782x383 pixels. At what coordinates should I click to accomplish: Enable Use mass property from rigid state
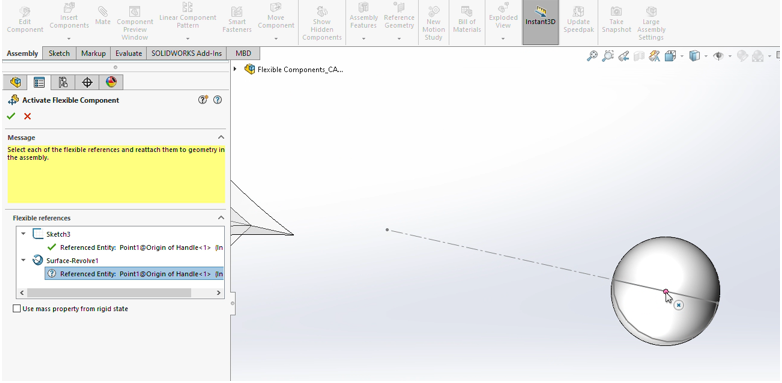[x=17, y=309]
